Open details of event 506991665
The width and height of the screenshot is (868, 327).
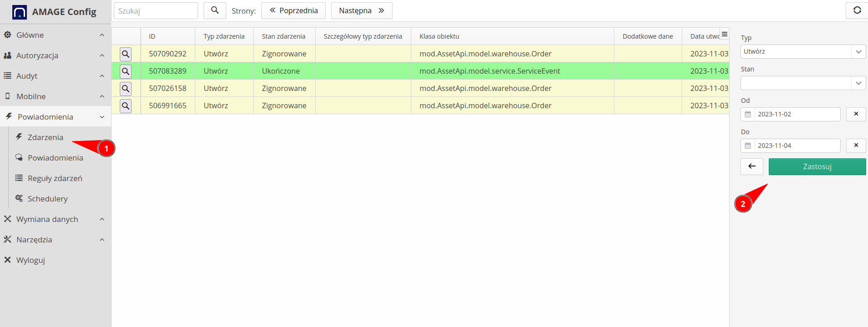click(x=126, y=106)
